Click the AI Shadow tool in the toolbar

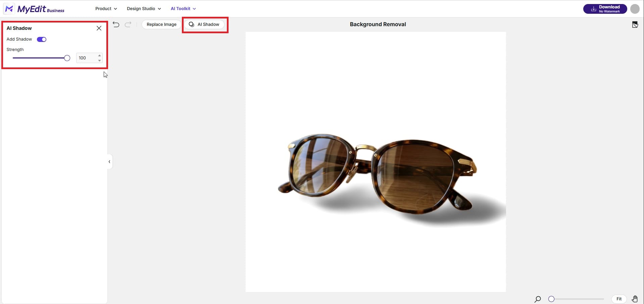[x=204, y=24]
